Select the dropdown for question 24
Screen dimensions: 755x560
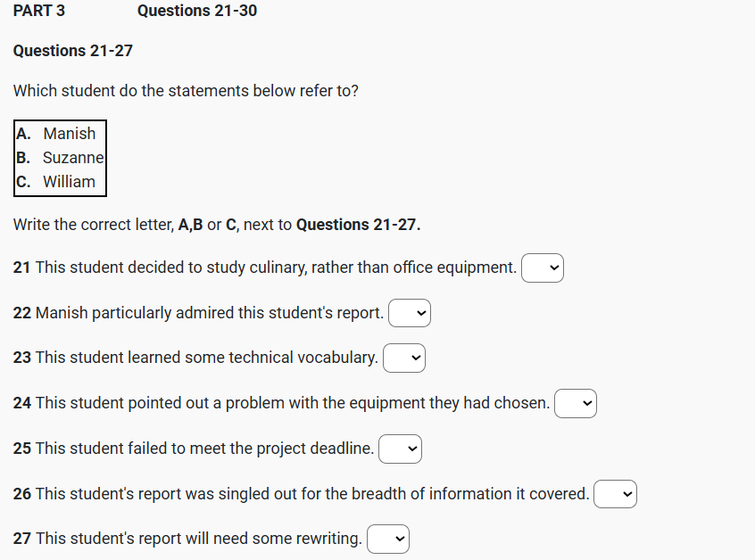[575, 403]
